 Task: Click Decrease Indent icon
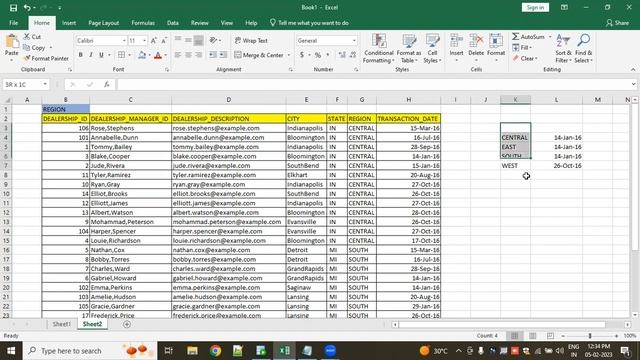coord(213,55)
